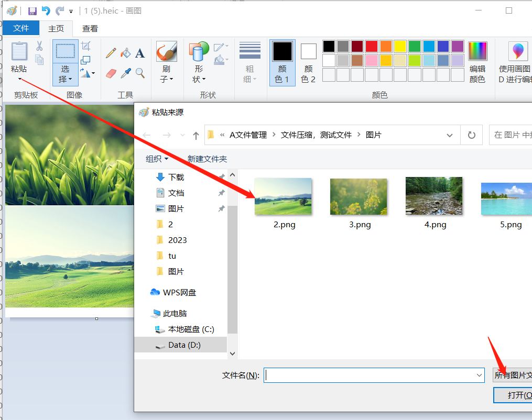This screenshot has width=532, height=420.
Task: Click the 编辑颜色 button
Action: coord(477,62)
